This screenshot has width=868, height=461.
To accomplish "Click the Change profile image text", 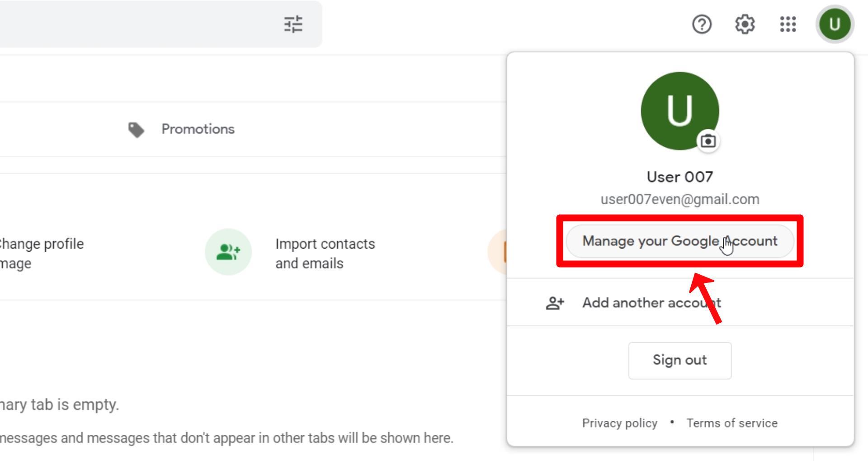I will pyautogui.click(x=41, y=254).
